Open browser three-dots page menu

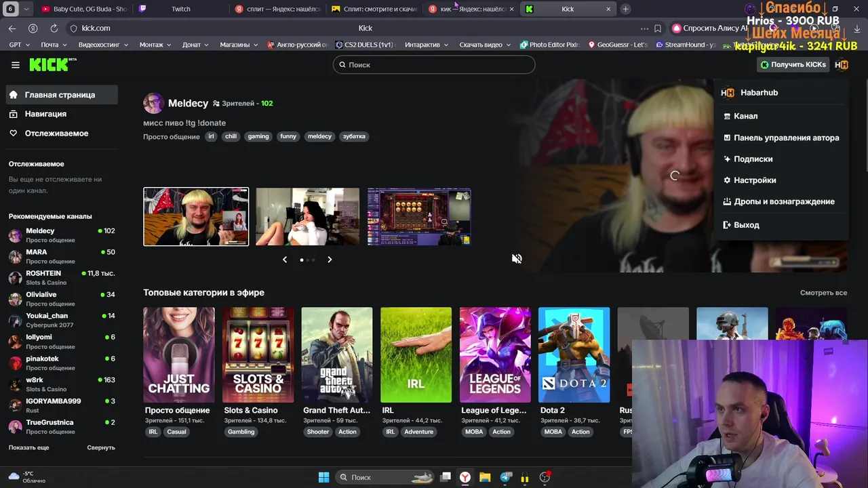pyautogui.click(x=644, y=28)
